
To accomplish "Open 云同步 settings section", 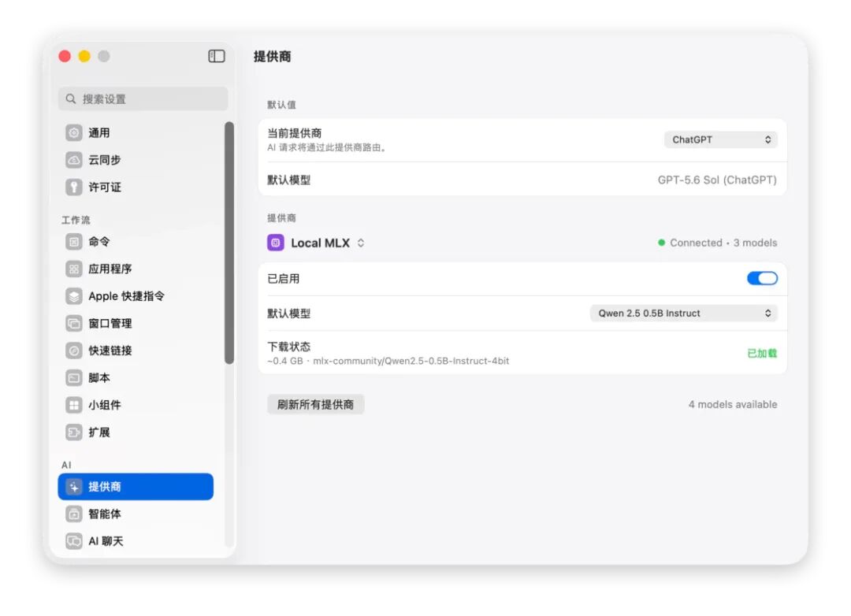I will (136, 160).
